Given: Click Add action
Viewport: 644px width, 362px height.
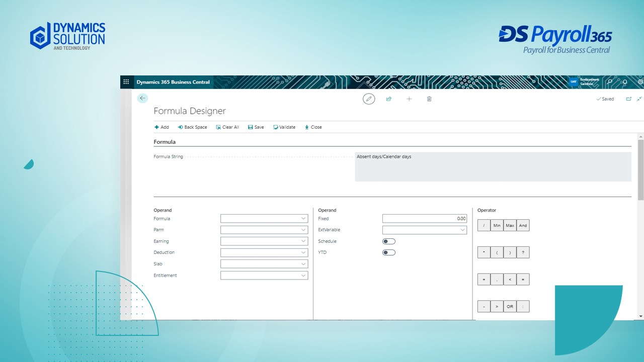Looking at the screenshot, I should [x=162, y=127].
